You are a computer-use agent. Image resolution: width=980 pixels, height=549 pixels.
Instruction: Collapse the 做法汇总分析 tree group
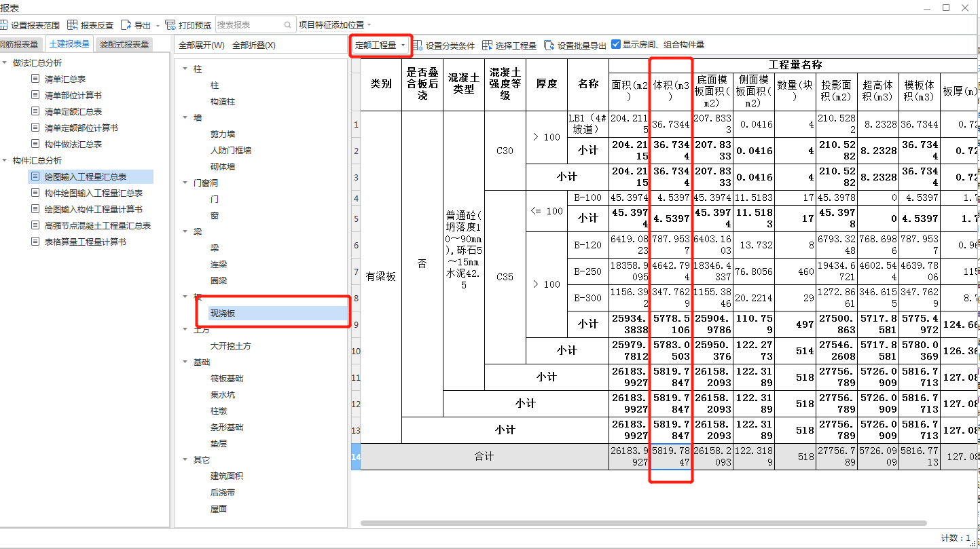pyautogui.click(x=5, y=62)
